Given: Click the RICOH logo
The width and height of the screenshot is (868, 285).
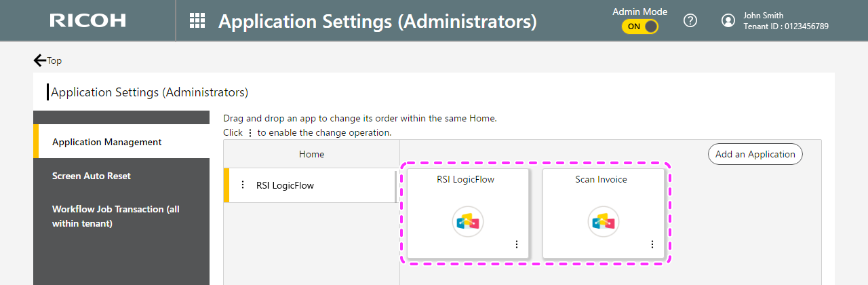Looking at the screenshot, I should pos(87,20).
